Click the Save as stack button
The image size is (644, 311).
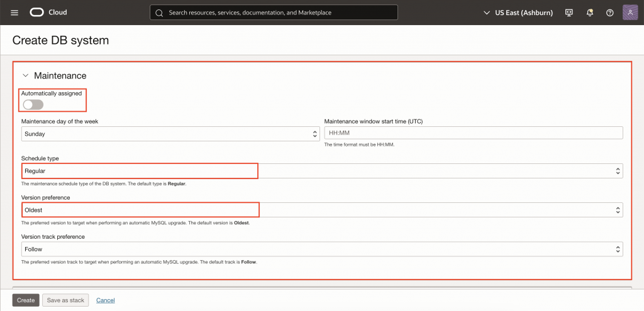65,300
